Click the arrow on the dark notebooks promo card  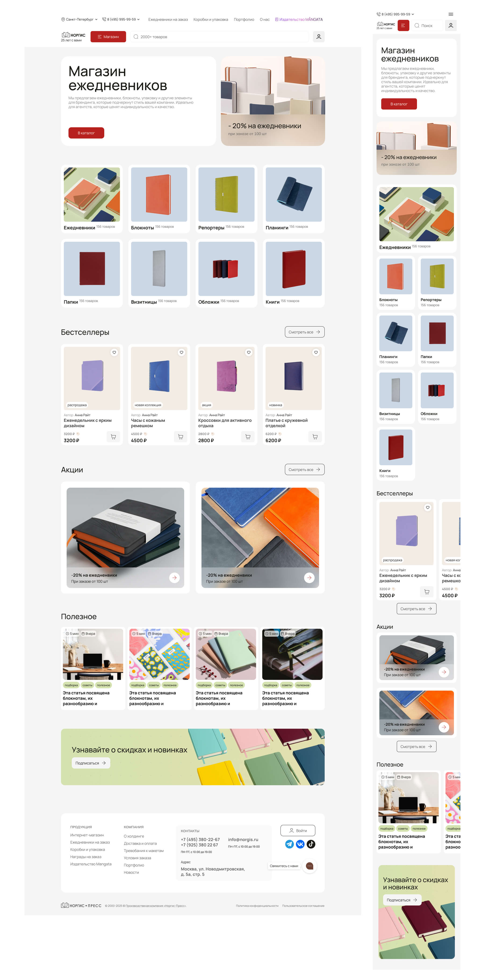pos(174,578)
